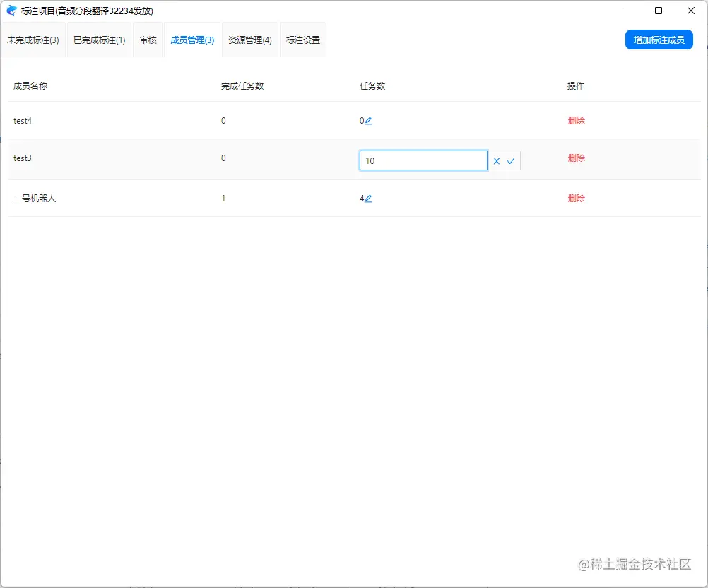The image size is (708, 588).
Task: Click completed count 1 for 二号机器人
Action: tap(223, 199)
